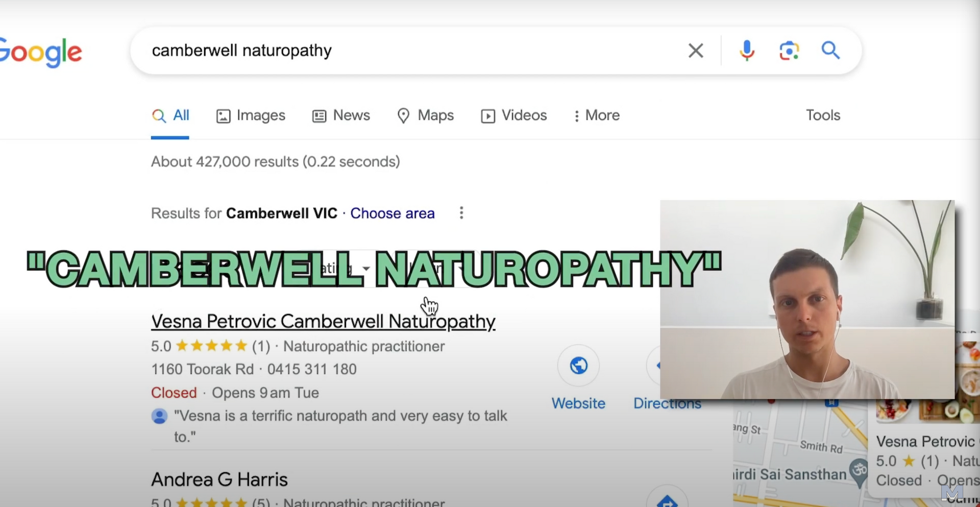Click the Directions icon for Andrea G Harris
This screenshot has width=980, height=507.
click(667, 499)
